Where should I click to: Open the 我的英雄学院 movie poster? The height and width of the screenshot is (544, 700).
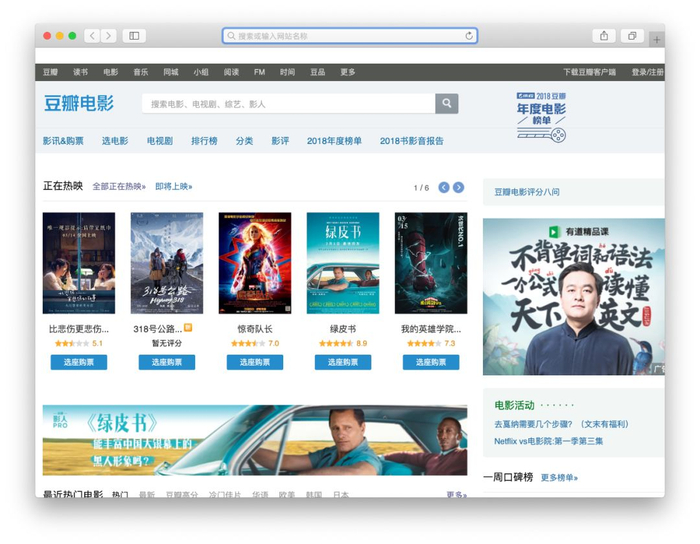[x=431, y=263]
